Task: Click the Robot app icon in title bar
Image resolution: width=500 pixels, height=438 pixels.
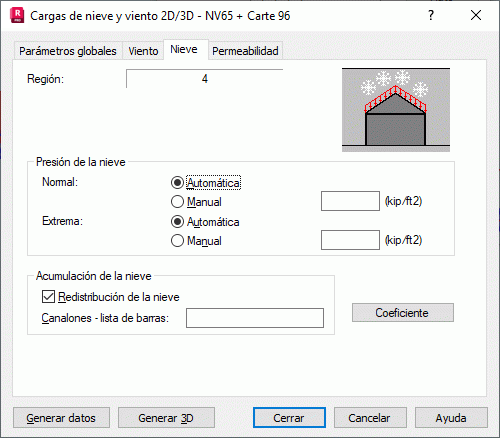Action: (17, 16)
